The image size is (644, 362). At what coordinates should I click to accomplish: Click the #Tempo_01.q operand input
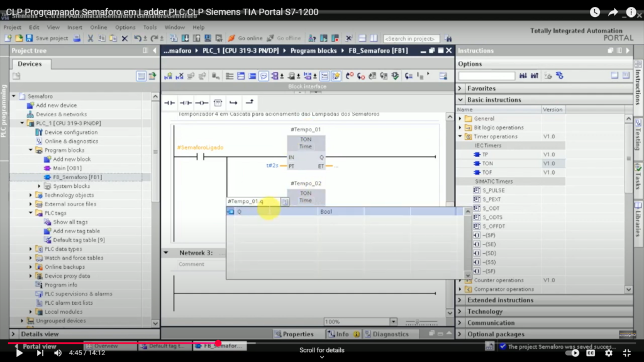[253, 202]
